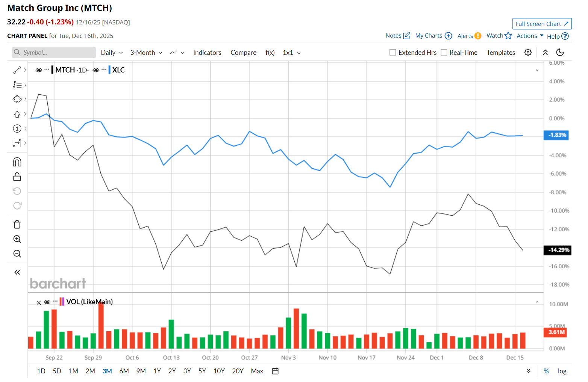Collapse the drawing tools sidebar
The image size is (588, 382).
(17, 272)
